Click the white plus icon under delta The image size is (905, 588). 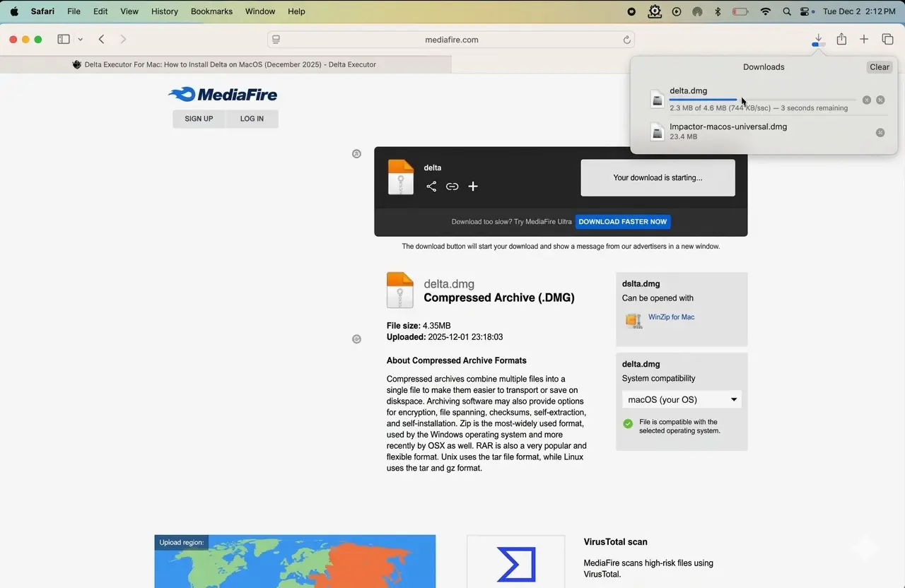click(x=473, y=187)
